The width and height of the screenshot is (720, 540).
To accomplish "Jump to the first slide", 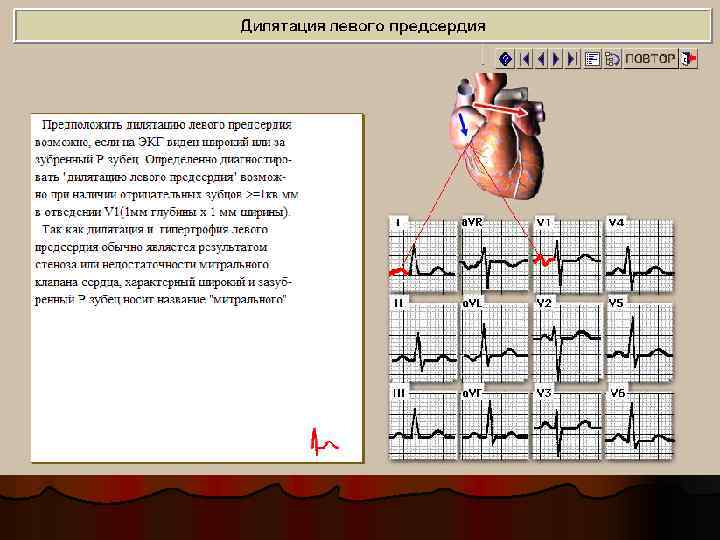I will coord(524,59).
